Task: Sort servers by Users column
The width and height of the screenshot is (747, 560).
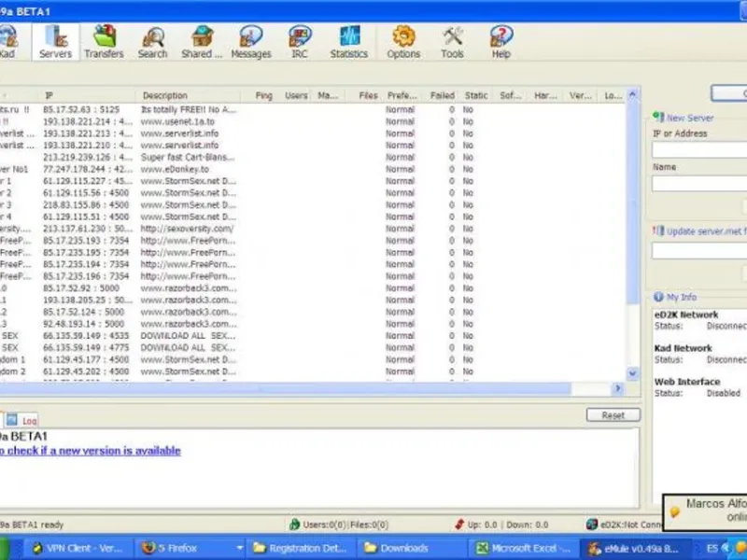Action: (x=295, y=96)
